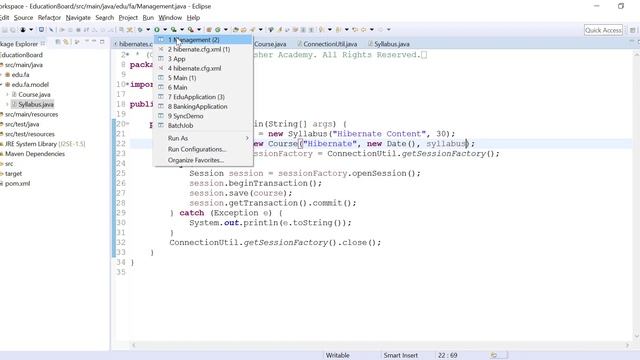
Task: Open the Refactor menu
Action: pyautogui.click(x=49, y=18)
